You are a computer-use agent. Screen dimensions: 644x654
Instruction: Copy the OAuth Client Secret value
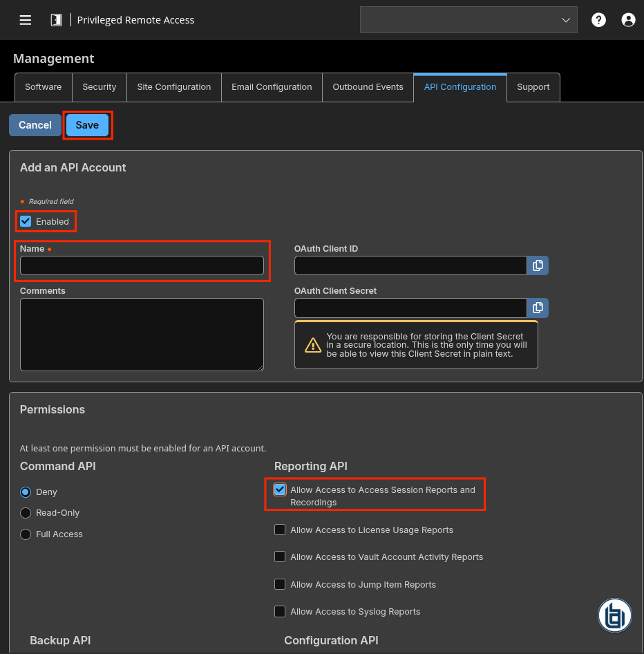(538, 308)
